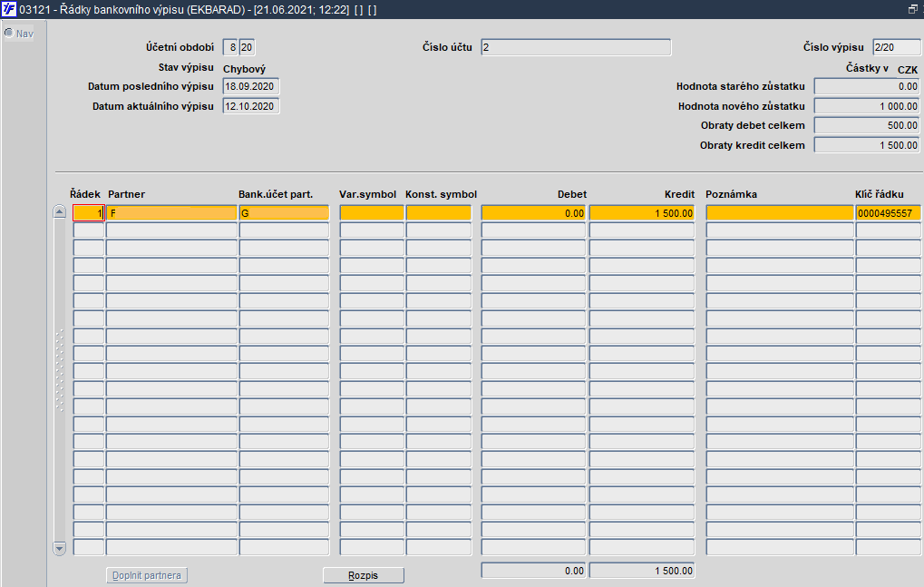The height and width of the screenshot is (587, 924).
Task: Click the Číslo výpisu field 2/20
Action: click(896, 47)
